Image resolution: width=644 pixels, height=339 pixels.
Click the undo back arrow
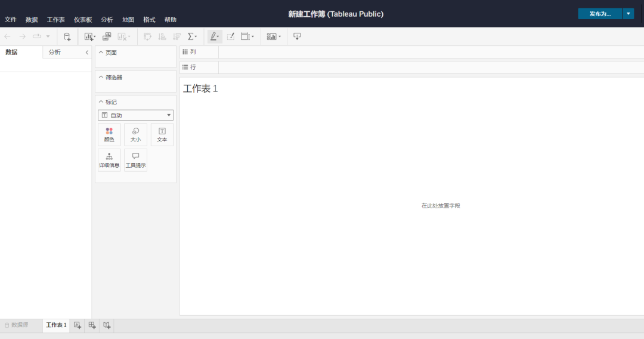(x=7, y=36)
